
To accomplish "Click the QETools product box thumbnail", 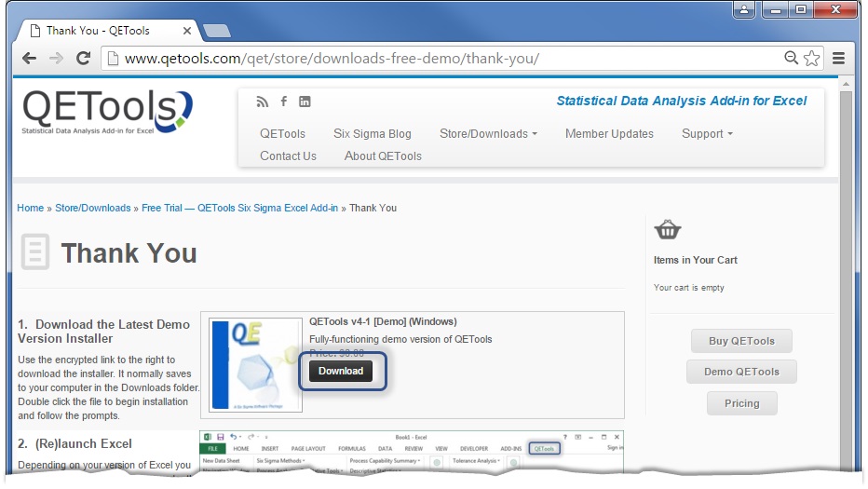I will [x=256, y=365].
